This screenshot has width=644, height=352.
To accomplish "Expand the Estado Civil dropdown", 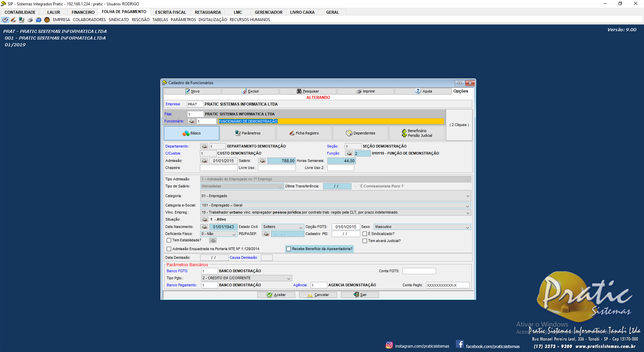I will coord(301,227).
